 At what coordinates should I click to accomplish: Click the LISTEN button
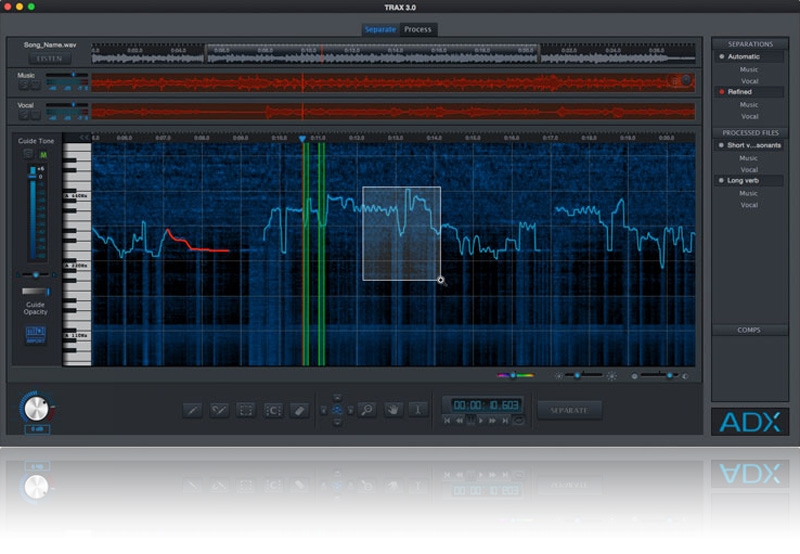click(x=49, y=59)
